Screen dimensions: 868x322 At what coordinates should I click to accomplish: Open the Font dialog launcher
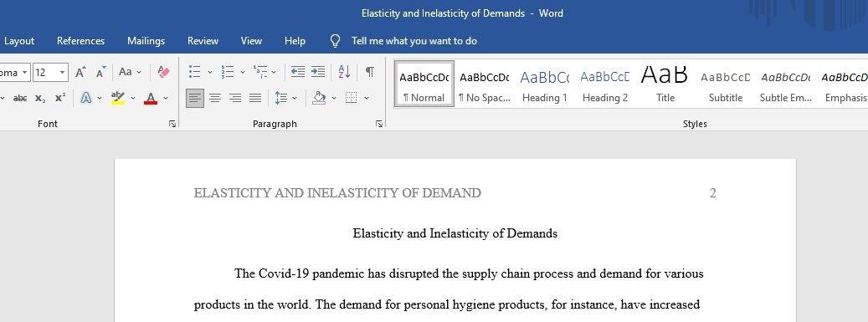[x=172, y=124]
